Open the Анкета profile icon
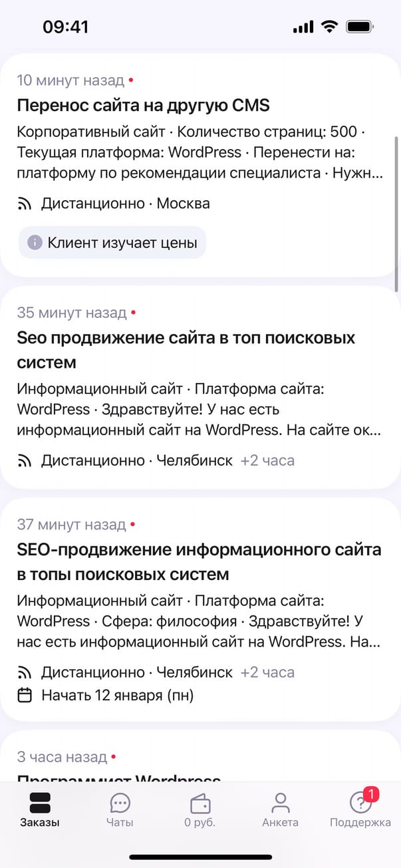 pyautogui.click(x=281, y=803)
